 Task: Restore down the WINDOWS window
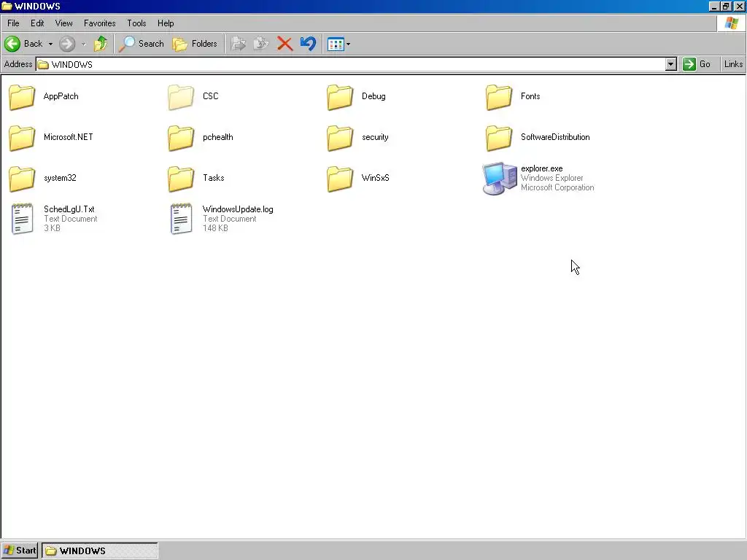click(x=726, y=6)
